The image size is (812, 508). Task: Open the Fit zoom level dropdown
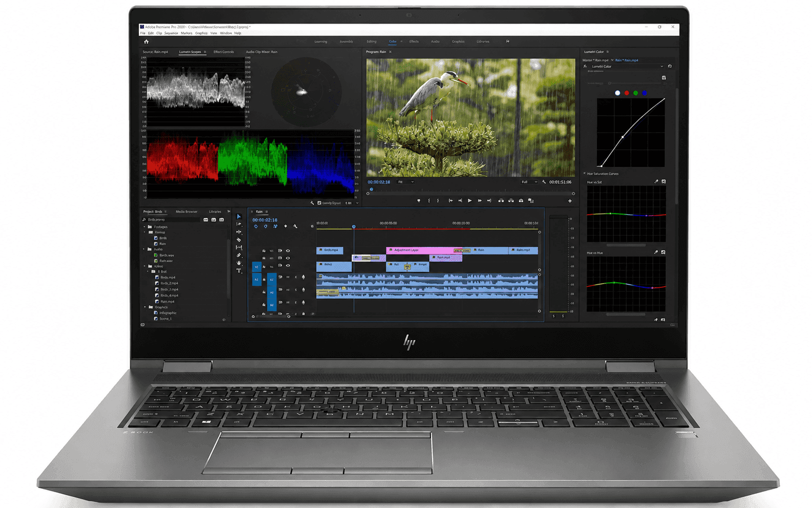(406, 182)
